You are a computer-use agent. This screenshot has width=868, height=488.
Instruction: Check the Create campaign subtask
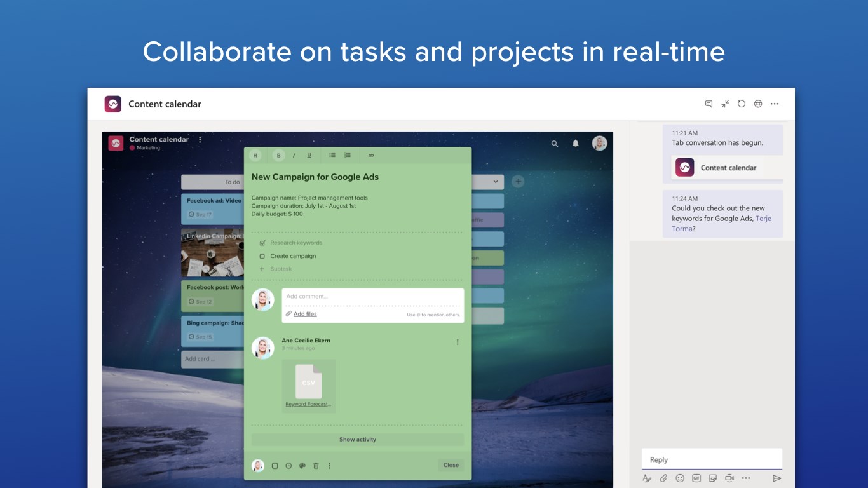[262, 256]
